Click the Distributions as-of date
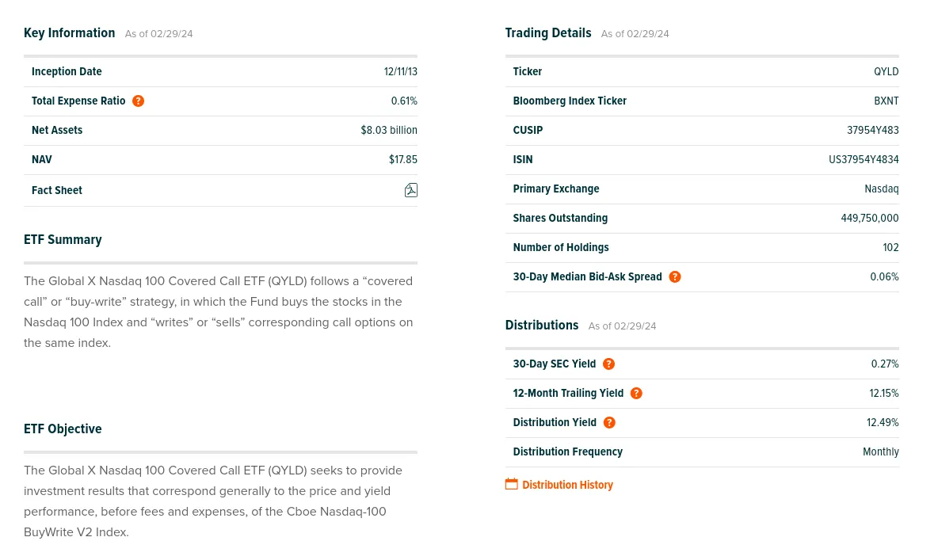The width and height of the screenshot is (938, 560). tap(622, 326)
